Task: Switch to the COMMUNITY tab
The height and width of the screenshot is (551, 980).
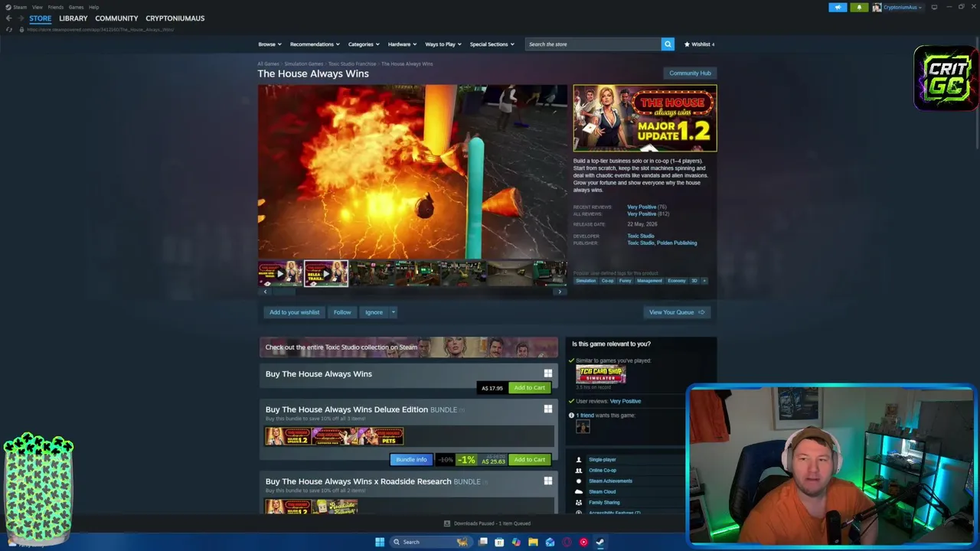Action: pyautogui.click(x=116, y=18)
